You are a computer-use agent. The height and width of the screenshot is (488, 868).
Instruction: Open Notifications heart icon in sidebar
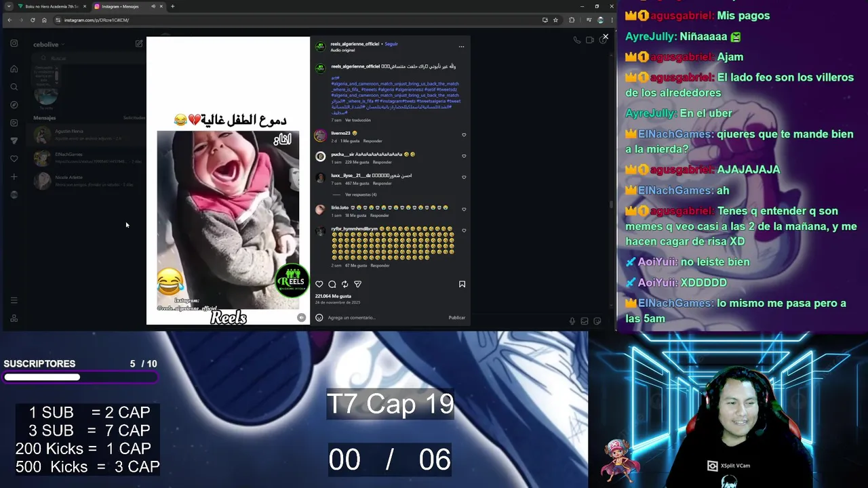click(14, 159)
